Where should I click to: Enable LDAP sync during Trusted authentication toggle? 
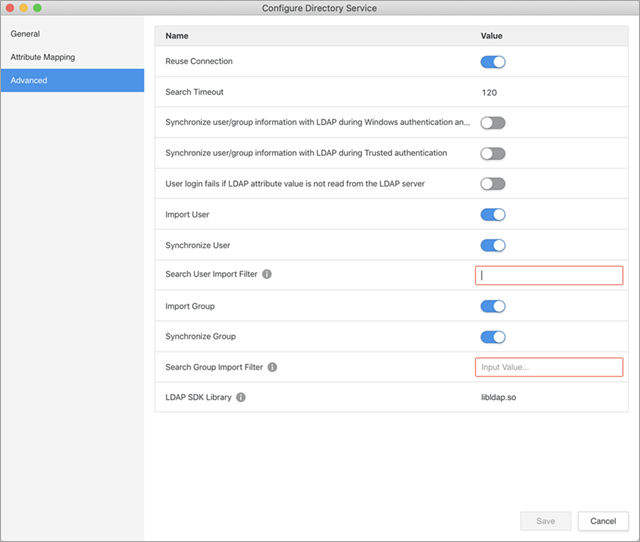coord(493,153)
